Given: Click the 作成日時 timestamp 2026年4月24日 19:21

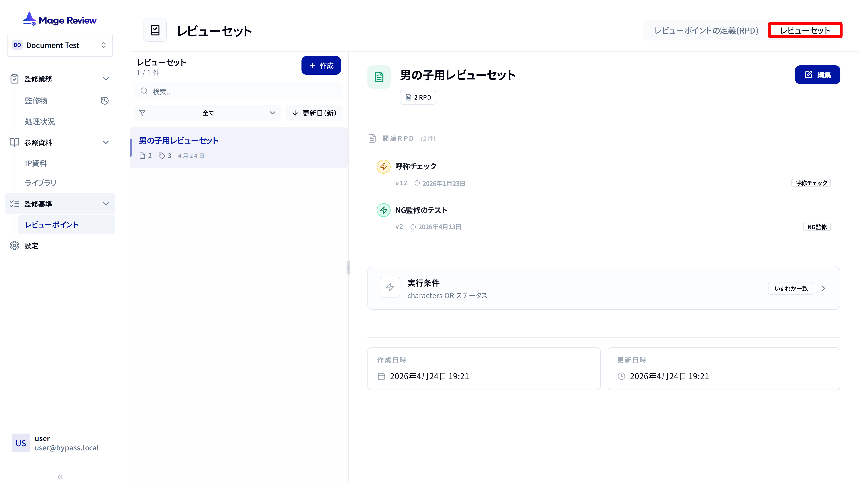Looking at the screenshot, I should (x=429, y=376).
